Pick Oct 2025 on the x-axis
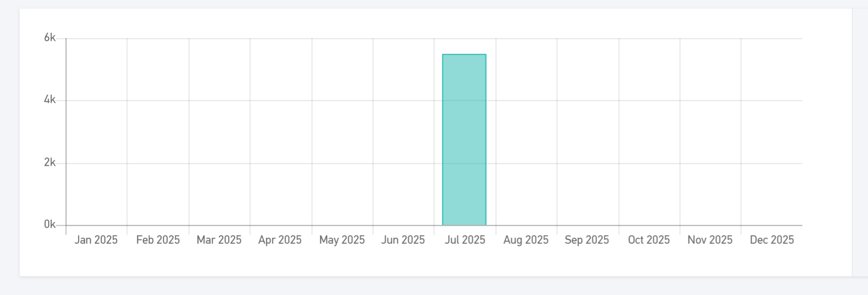The height and width of the screenshot is (295, 868). [x=649, y=240]
